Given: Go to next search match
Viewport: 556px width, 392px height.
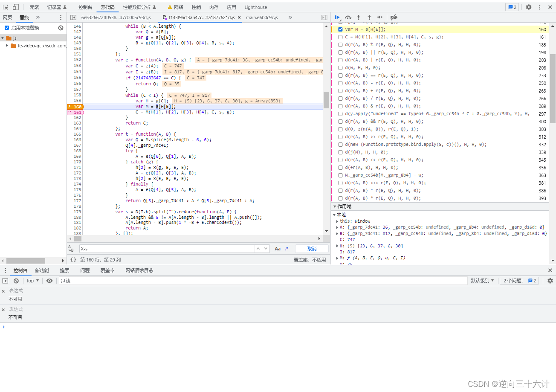Looking at the screenshot, I should 266,249.
